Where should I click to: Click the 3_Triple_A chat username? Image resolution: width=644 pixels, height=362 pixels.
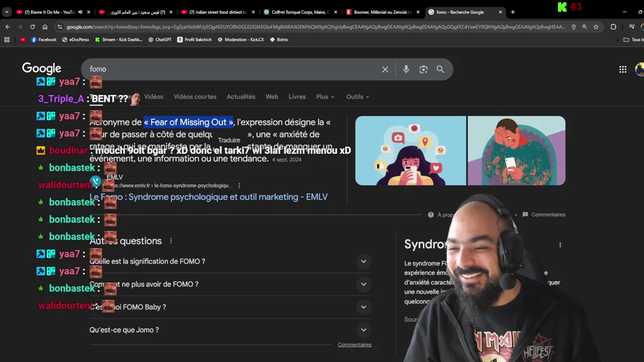click(x=61, y=99)
